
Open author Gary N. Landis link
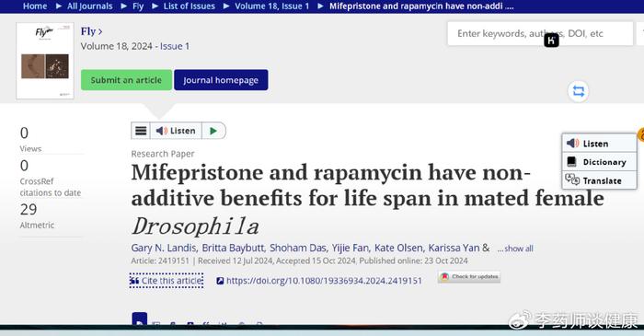pyautogui.click(x=164, y=249)
